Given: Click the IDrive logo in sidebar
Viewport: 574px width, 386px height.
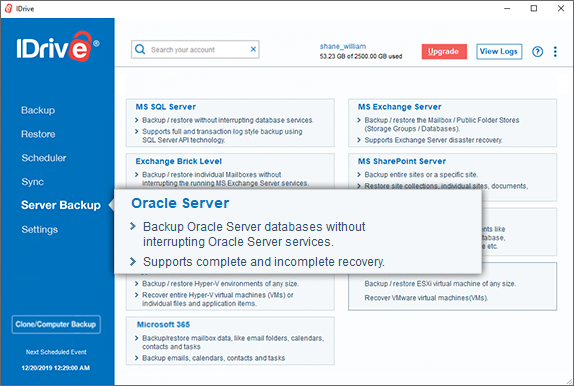Looking at the screenshot, I should point(58,47).
